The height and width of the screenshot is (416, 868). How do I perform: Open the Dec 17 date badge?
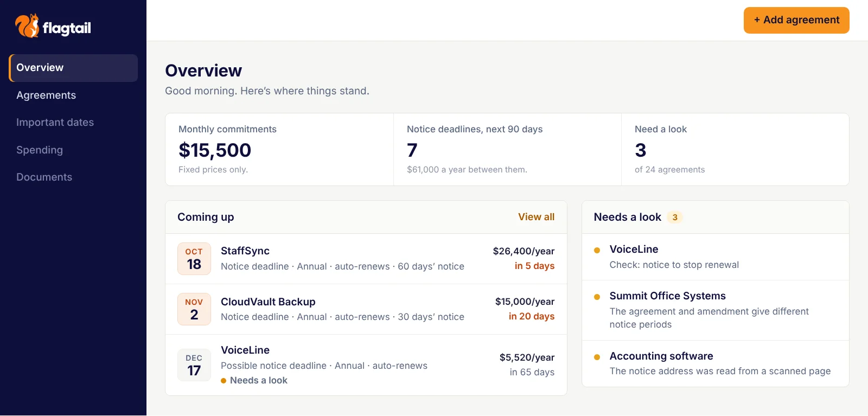click(194, 365)
